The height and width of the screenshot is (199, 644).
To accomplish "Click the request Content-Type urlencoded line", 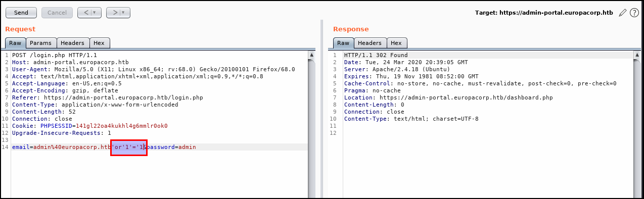I will (x=95, y=105).
